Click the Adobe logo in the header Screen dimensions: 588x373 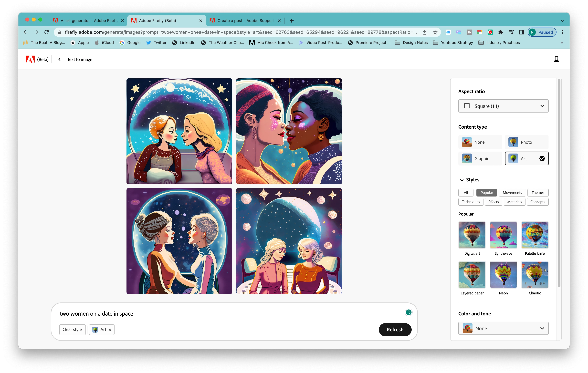point(30,59)
